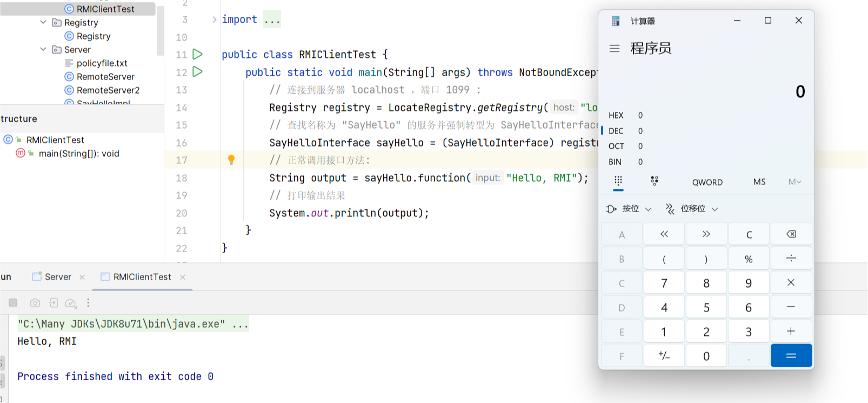Open the 按位 bitwise dropdown
This screenshot has width=868, height=403.
629,209
